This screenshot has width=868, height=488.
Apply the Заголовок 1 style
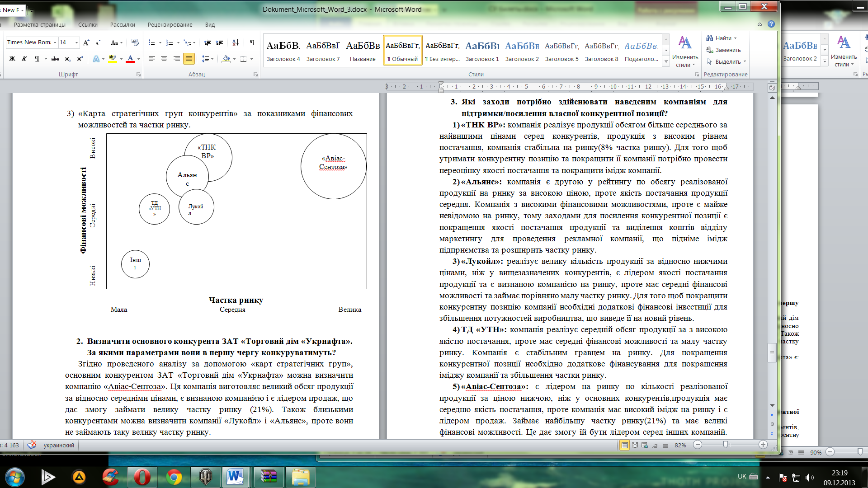coord(482,50)
